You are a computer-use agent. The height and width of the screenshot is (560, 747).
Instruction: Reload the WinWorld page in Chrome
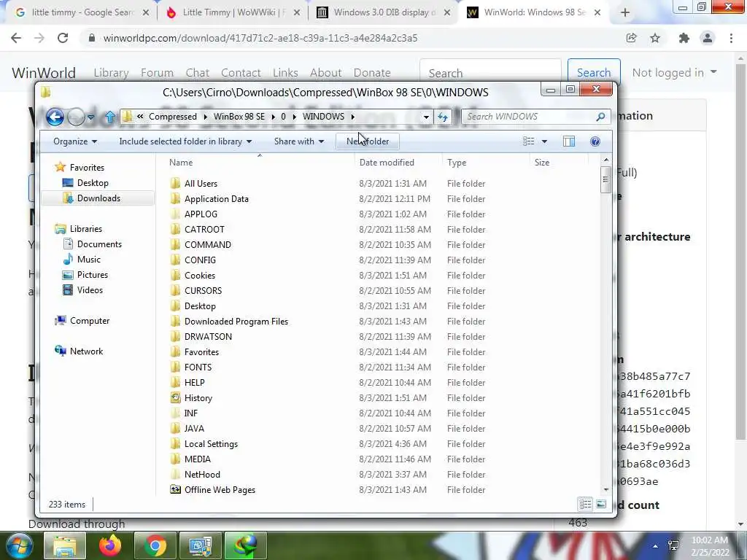[63, 38]
